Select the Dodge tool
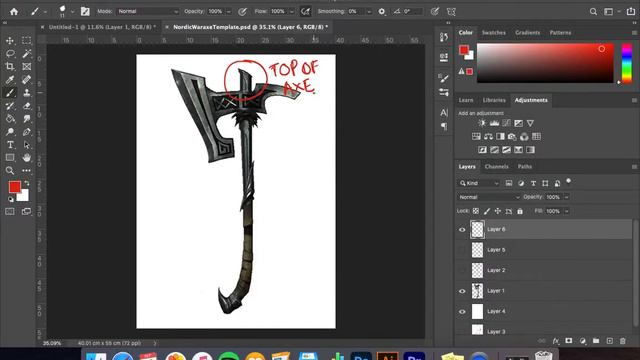This screenshot has height=360, width=640. click(10, 132)
